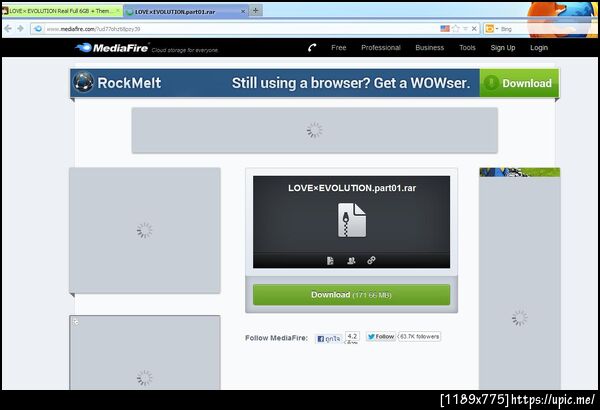
Task: Click the share with people icon
Action: [x=351, y=261]
